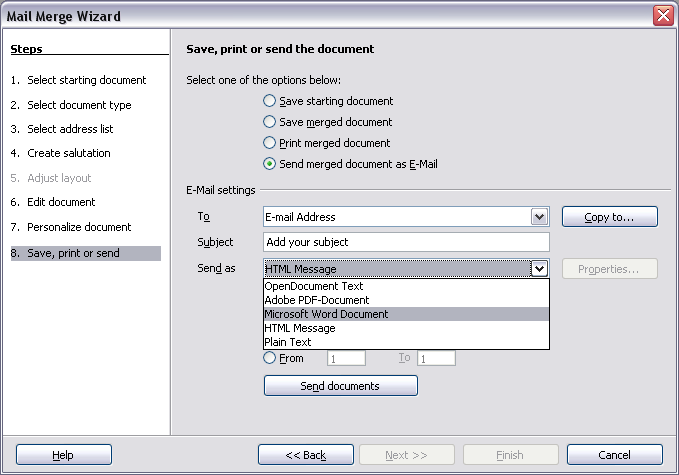Click the 'Copy to...' button
This screenshot has height=475, width=679.
pos(609,217)
